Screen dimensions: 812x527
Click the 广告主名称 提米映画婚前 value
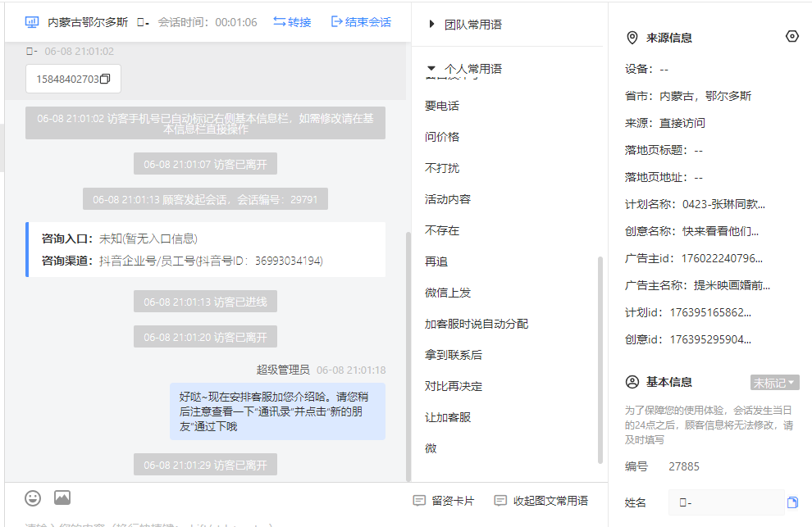coord(732,285)
